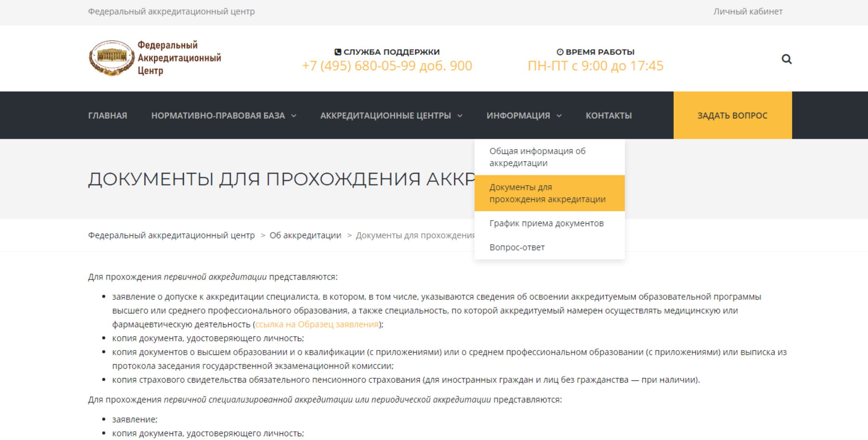This screenshot has width=868, height=440.
Task: Expand the Аккредитационные центры chevron
Action: click(460, 116)
